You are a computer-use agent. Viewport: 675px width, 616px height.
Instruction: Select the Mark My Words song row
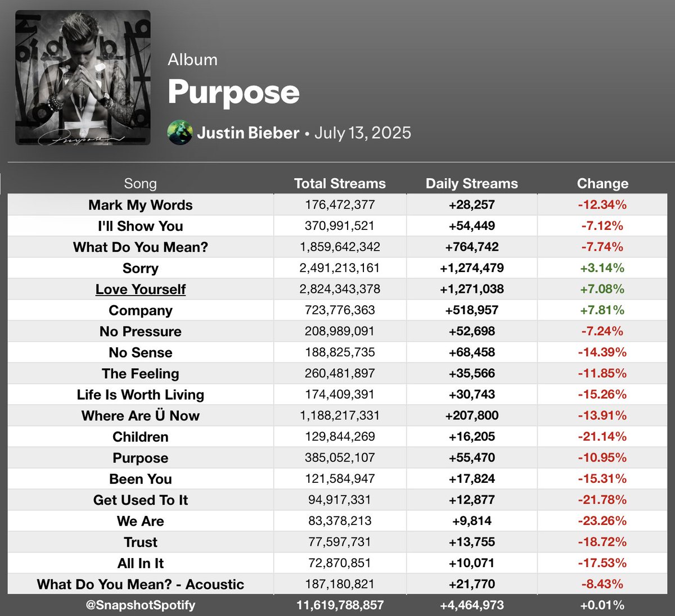coord(337,205)
